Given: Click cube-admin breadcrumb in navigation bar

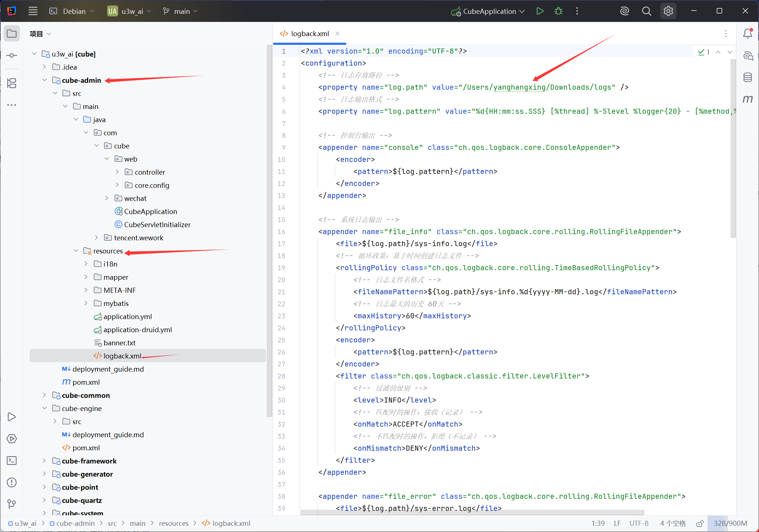Looking at the screenshot, I should 72,524.
